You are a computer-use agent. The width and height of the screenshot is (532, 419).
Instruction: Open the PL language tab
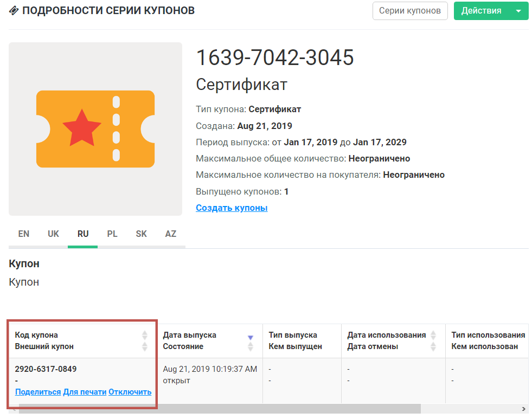point(112,234)
